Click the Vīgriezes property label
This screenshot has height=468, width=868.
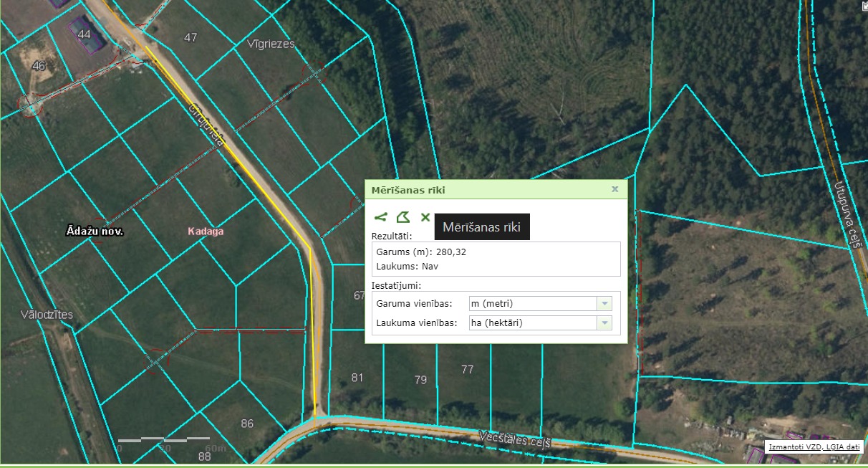click(x=271, y=44)
